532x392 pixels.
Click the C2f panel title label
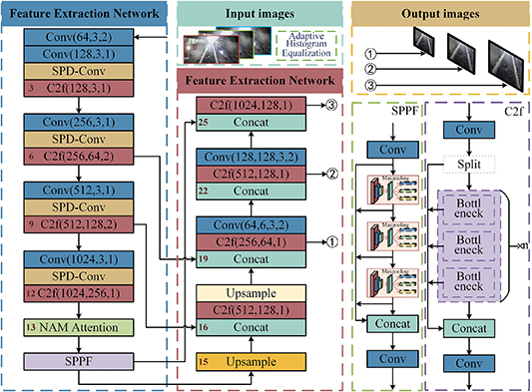[x=514, y=112]
